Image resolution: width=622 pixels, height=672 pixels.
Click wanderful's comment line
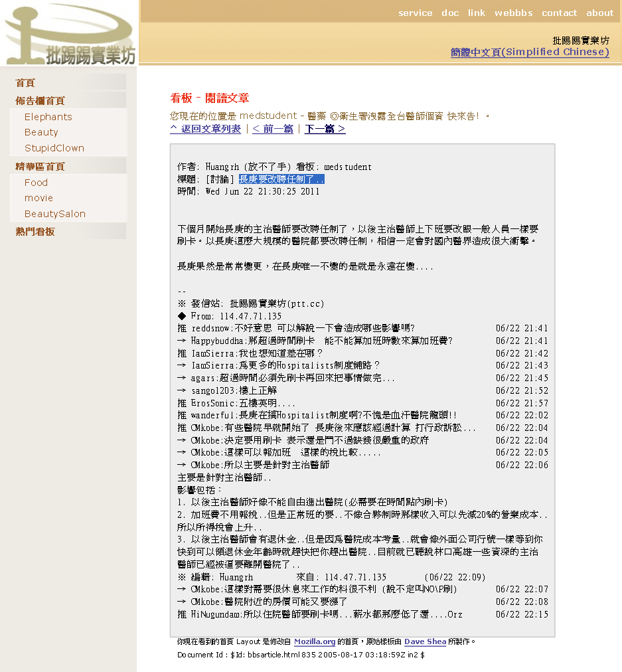coord(362,415)
